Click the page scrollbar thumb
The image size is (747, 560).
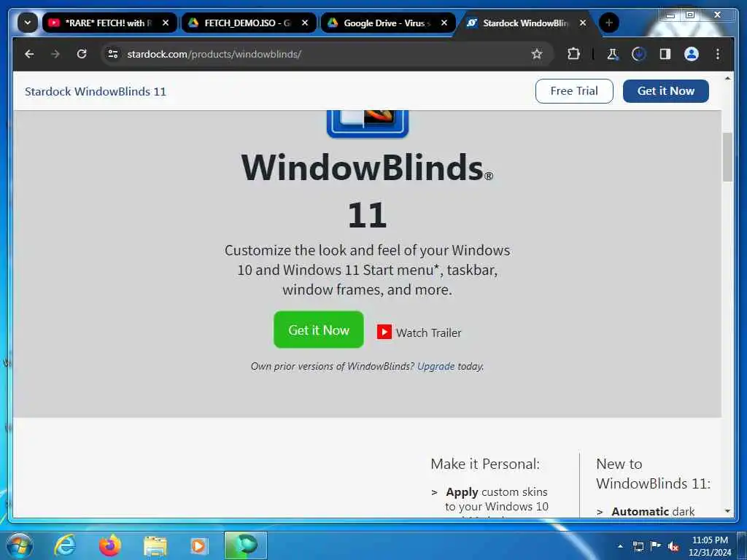pos(727,157)
